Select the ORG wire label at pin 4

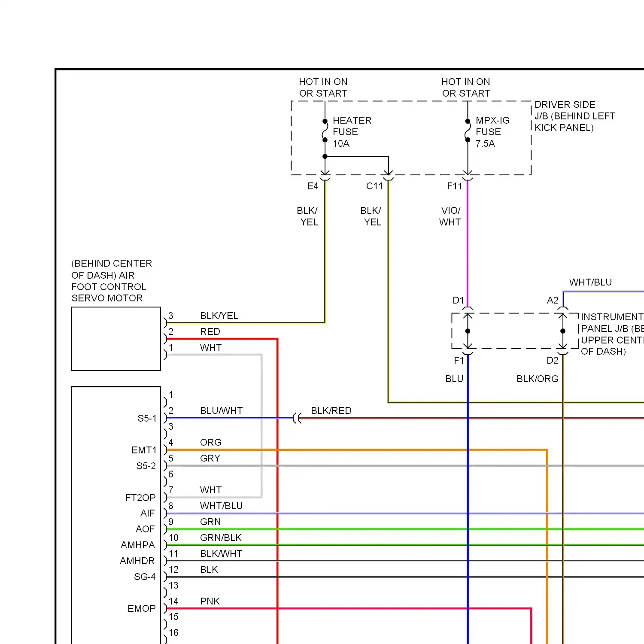pos(211,442)
